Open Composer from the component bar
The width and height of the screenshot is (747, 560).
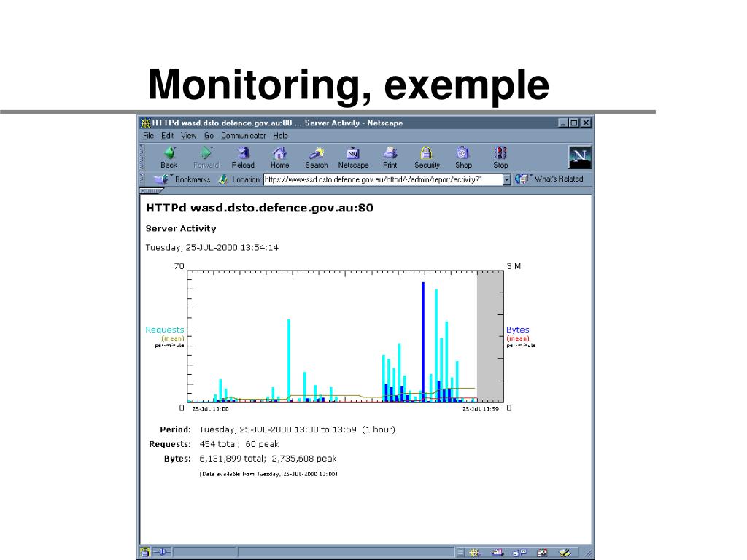click(565, 553)
